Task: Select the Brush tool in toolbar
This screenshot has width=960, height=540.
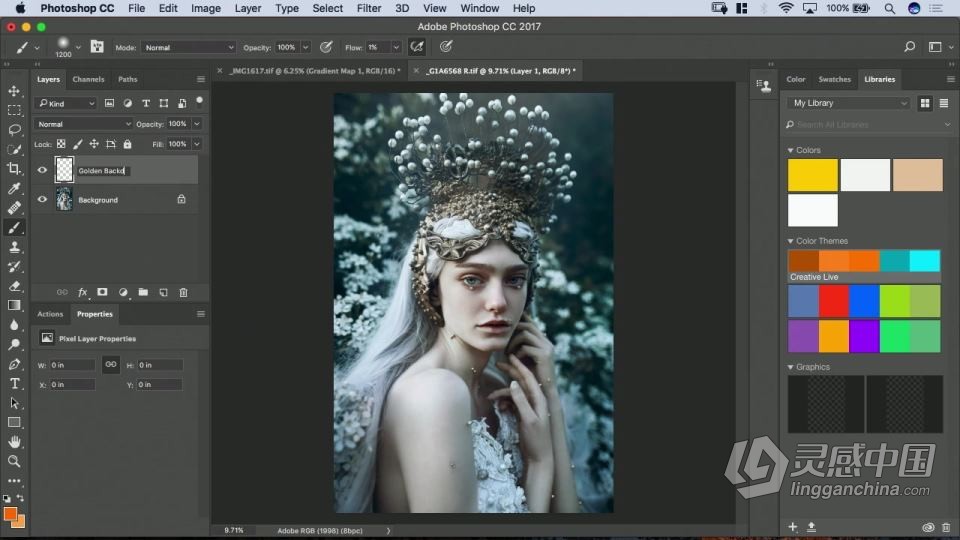Action: click(x=14, y=228)
